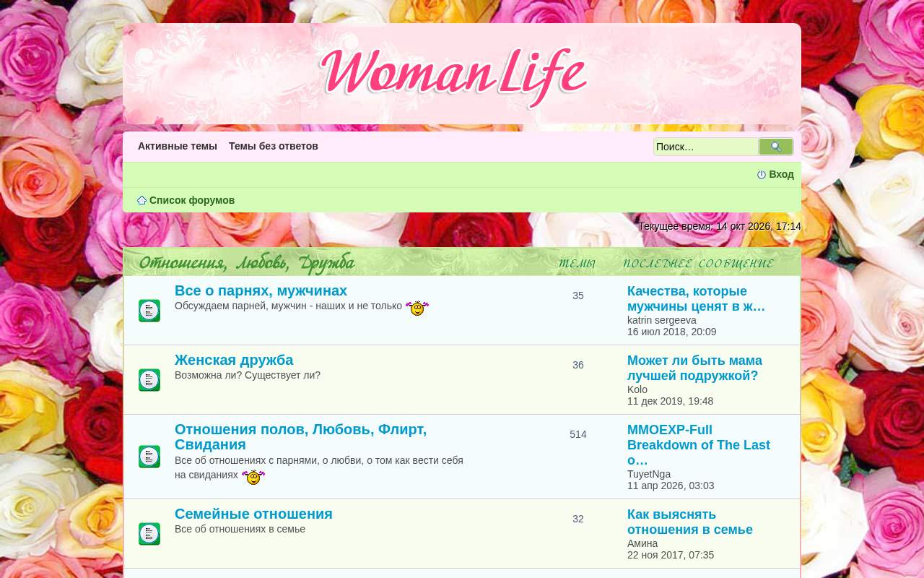
Task: Click the category header Отношения, Любовь, Дружба
Action: pyautogui.click(x=246, y=263)
